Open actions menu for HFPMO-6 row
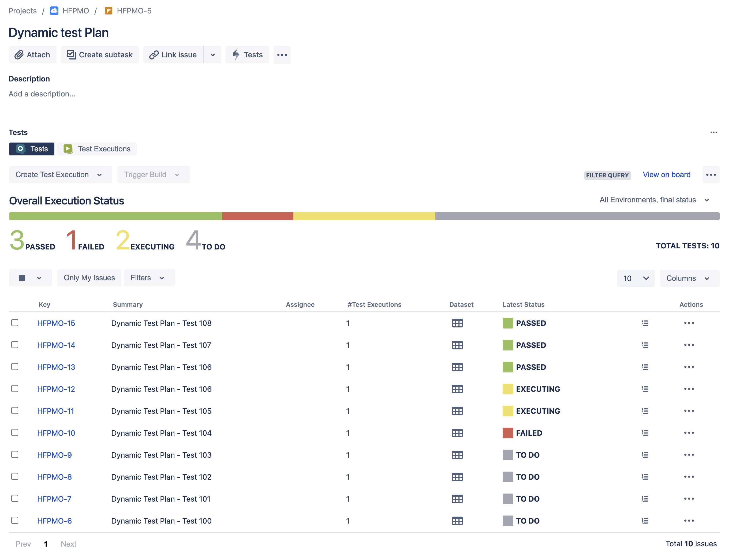This screenshot has height=560, width=732. [x=689, y=521]
